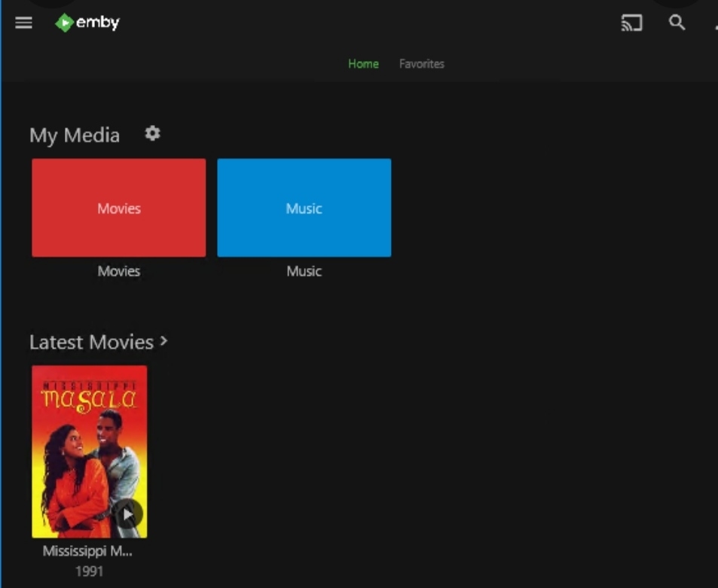Click the My Media section heading
This screenshot has height=588, width=718.
coord(75,136)
